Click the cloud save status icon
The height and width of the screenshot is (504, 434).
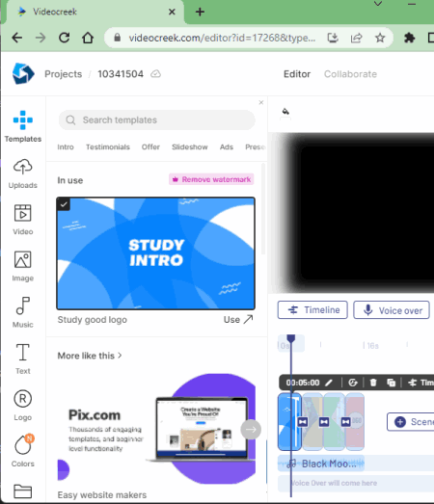pyautogui.click(x=155, y=74)
